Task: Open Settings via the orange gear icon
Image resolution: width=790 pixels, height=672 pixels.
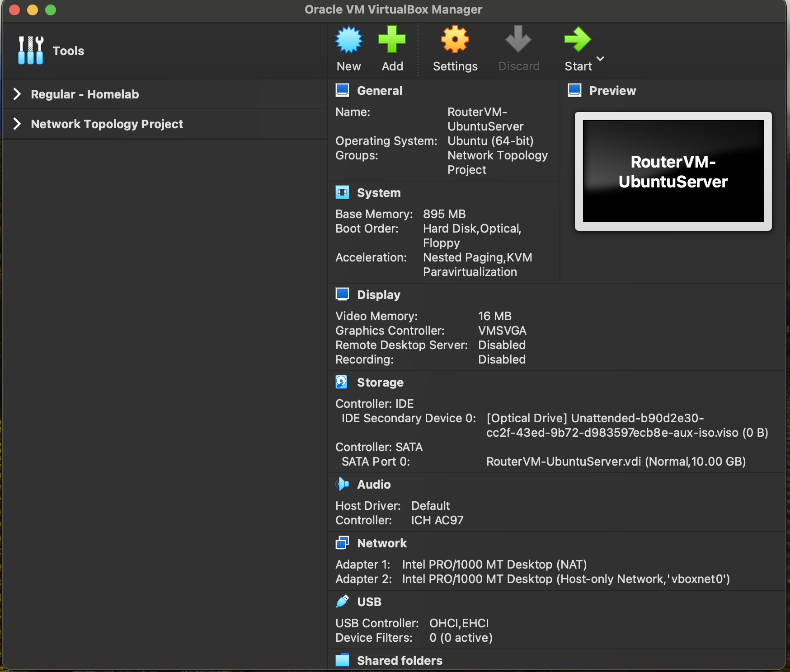Action: (455, 40)
